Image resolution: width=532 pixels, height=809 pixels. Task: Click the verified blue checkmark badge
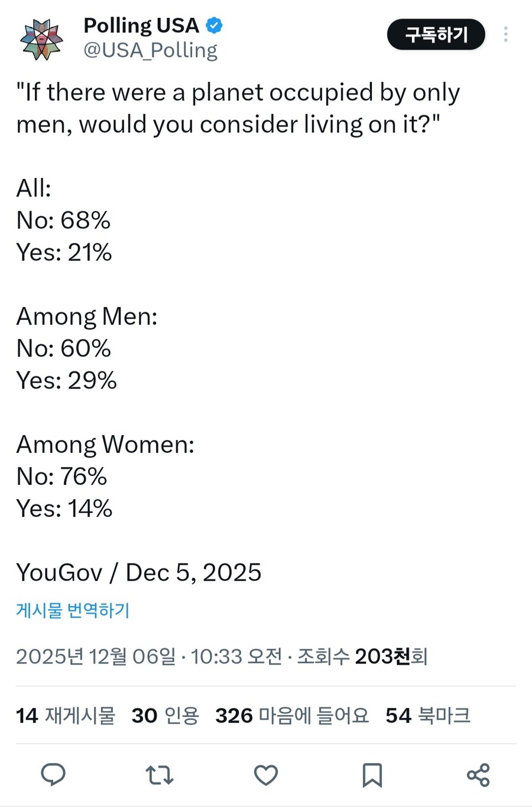point(214,25)
